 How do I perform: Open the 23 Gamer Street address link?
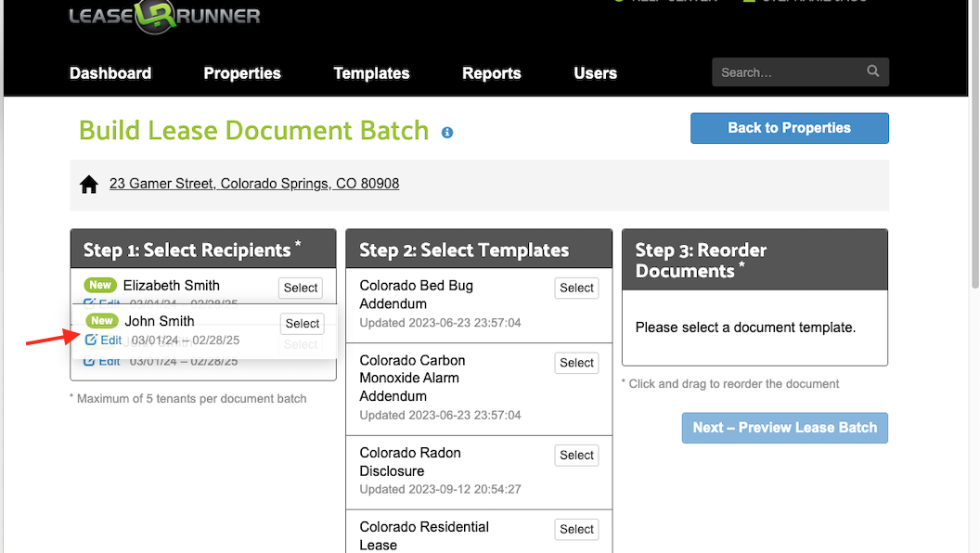tap(254, 184)
